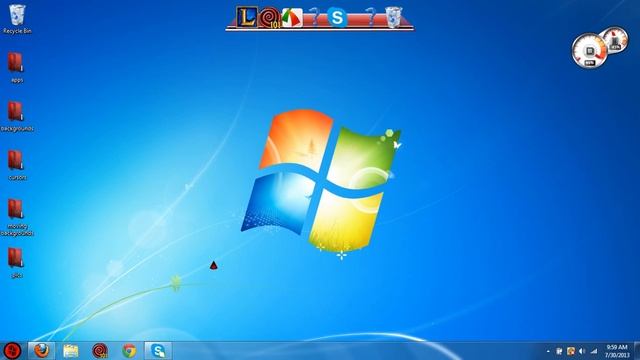
Task: Open the 'pics' desktop folder
Action: point(16,263)
